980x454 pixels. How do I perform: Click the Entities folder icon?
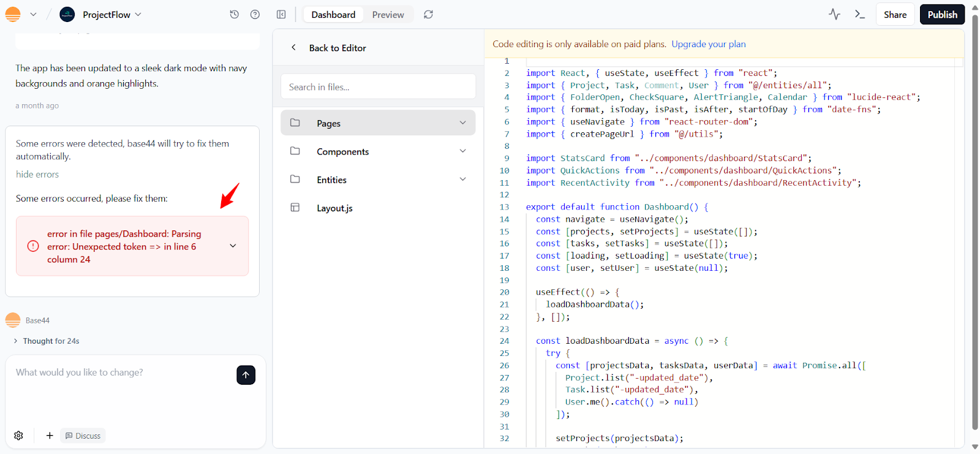click(x=295, y=179)
